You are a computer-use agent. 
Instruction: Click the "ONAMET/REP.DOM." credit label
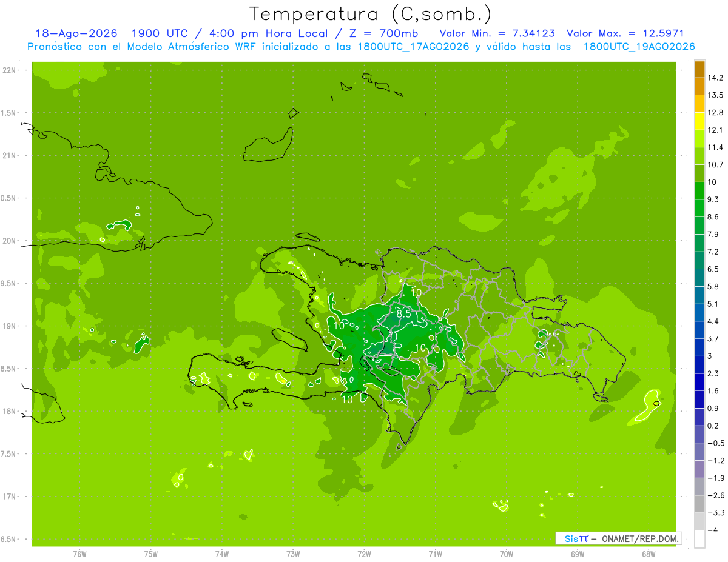click(x=641, y=538)
